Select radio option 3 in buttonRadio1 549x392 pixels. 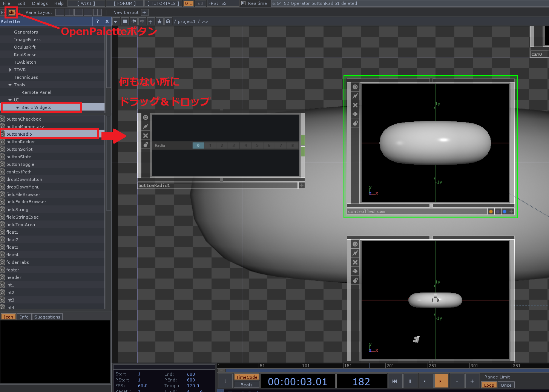234,145
